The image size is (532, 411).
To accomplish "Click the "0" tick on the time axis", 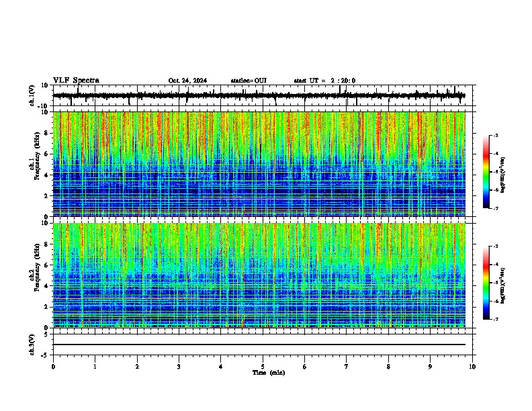I will coord(53,367).
